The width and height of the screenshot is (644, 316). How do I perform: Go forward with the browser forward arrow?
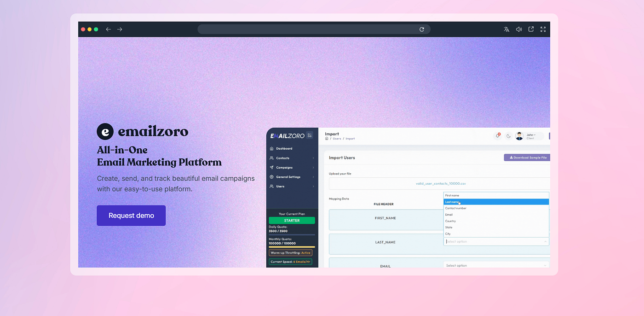120,29
